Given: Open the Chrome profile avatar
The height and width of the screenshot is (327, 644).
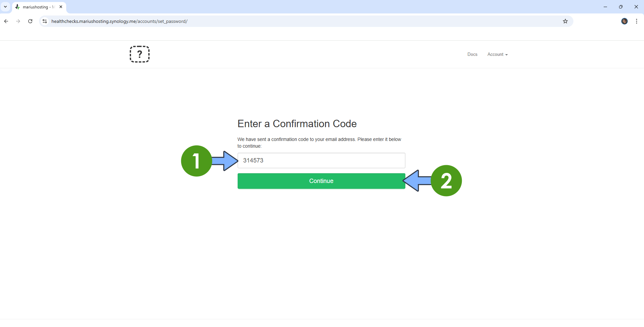Looking at the screenshot, I should (x=624, y=21).
